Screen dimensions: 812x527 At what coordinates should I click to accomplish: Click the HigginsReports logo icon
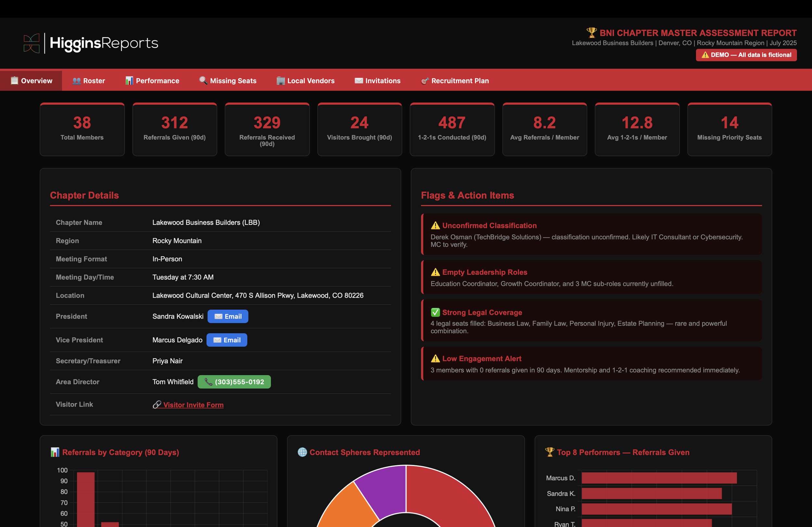pyautogui.click(x=32, y=43)
